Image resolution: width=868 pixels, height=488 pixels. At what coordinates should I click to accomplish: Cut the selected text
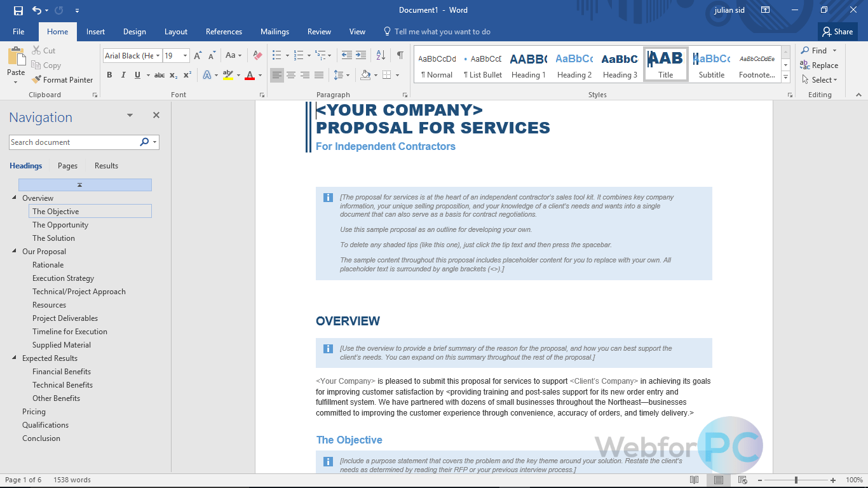[43, 50]
